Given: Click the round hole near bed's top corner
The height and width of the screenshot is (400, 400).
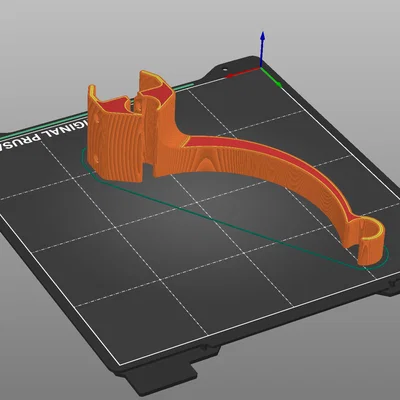Looking at the screenshot, I should coord(224,70).
